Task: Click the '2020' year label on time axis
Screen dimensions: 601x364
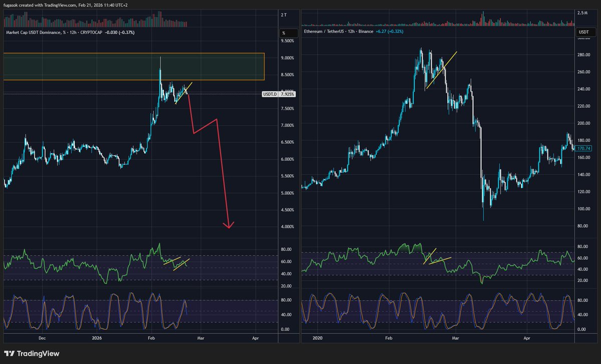Action: pyautogui.click(x=317, y=338)
